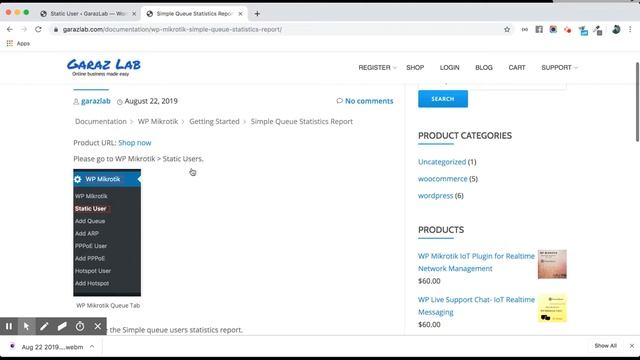Screen dimensions: 640x360
Task: Reload the page with the refresh icon
Action: click(38, 29)
